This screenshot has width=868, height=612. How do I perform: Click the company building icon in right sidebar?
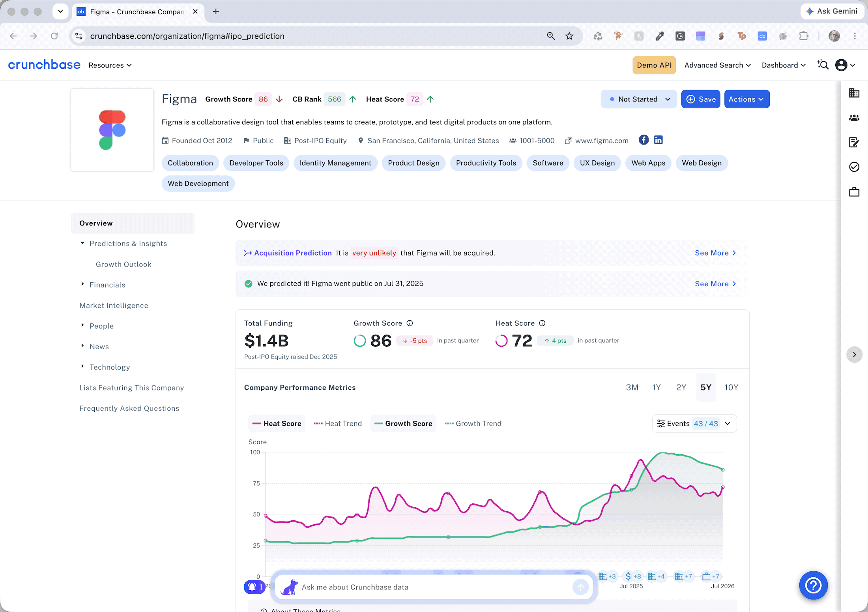coord(854,93)
